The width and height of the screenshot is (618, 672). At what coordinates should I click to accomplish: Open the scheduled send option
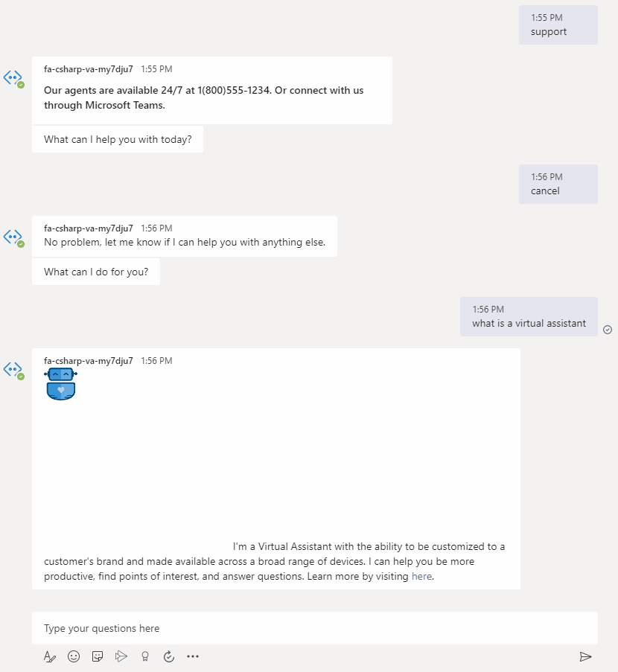[x=168, y=656]
